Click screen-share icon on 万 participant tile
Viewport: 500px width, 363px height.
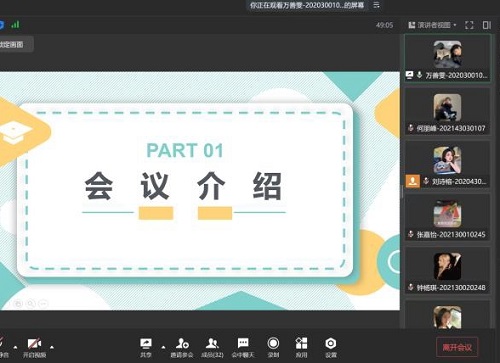click(x=410, y=75)
